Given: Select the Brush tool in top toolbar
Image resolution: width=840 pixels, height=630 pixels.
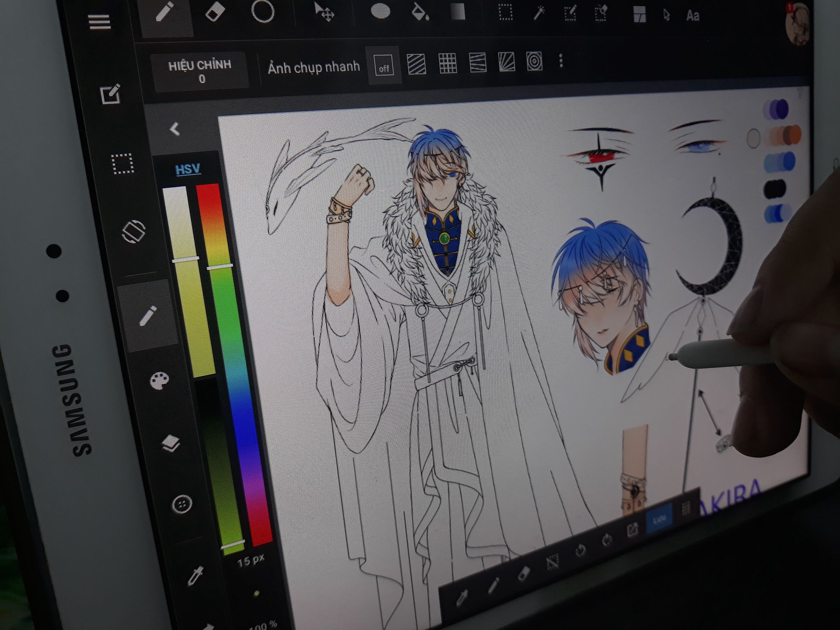Looking at the screenshot, I should (x=165, y=12).
